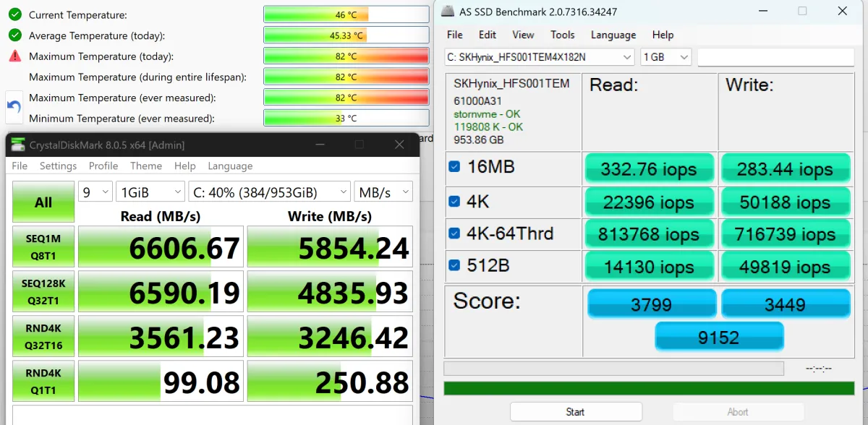Click the 3799 read score
The image size is (868, 425).
[651, 304]
